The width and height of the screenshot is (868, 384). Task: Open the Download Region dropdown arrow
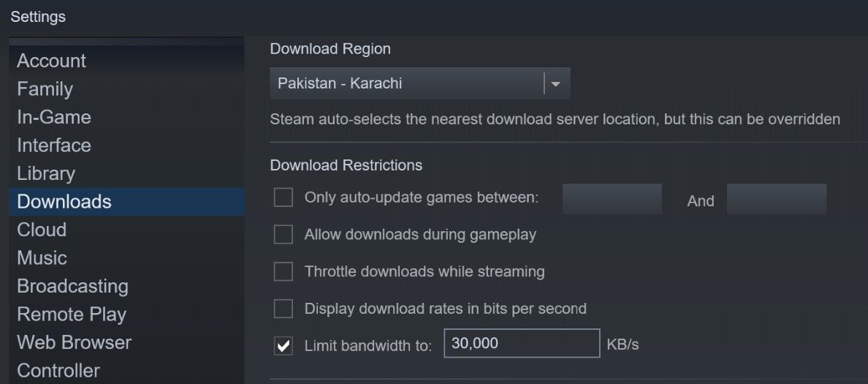click(x=556, y=84)
